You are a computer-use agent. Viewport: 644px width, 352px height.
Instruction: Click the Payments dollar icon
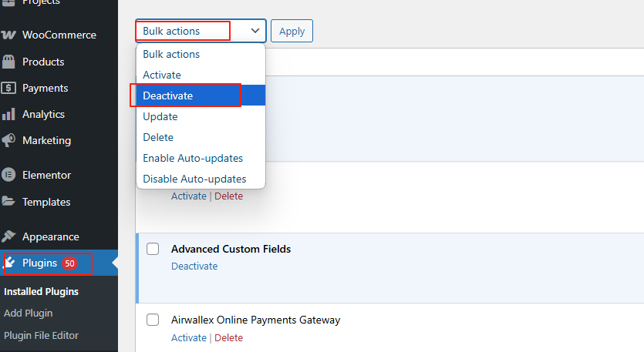[9, 88]
